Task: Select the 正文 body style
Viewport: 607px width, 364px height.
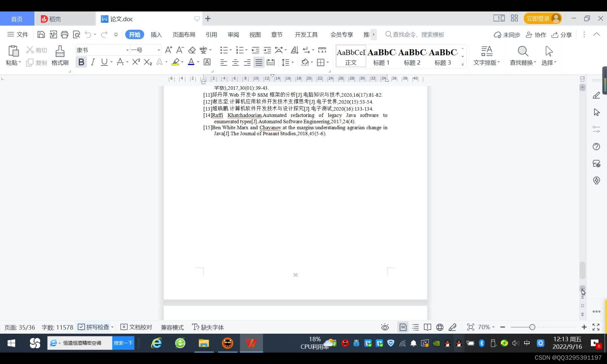Action: tap(351, 56)
